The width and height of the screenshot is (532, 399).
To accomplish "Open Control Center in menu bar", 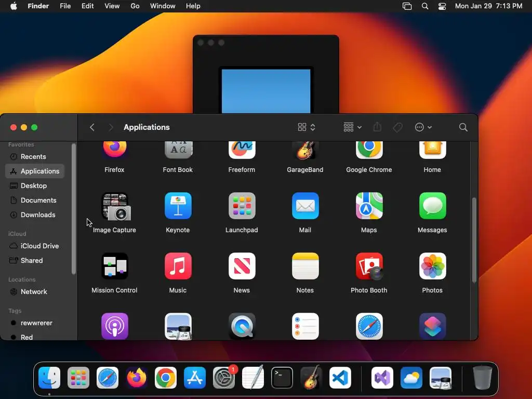I will click(442, 6).
